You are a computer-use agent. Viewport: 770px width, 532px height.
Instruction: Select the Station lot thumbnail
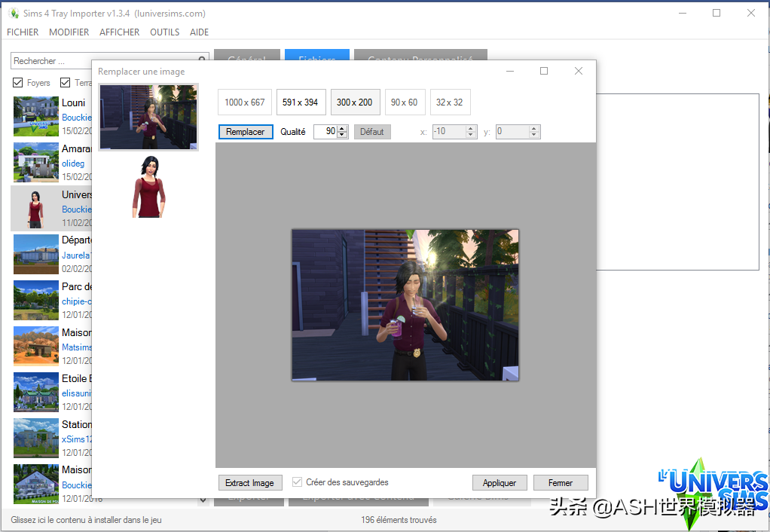click(x=36, y=438)
